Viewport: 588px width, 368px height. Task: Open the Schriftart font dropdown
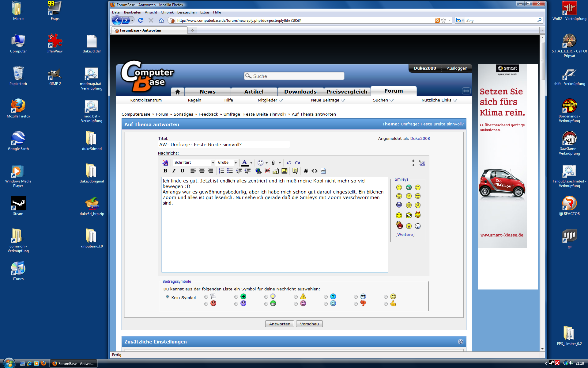tap(194, 163)
